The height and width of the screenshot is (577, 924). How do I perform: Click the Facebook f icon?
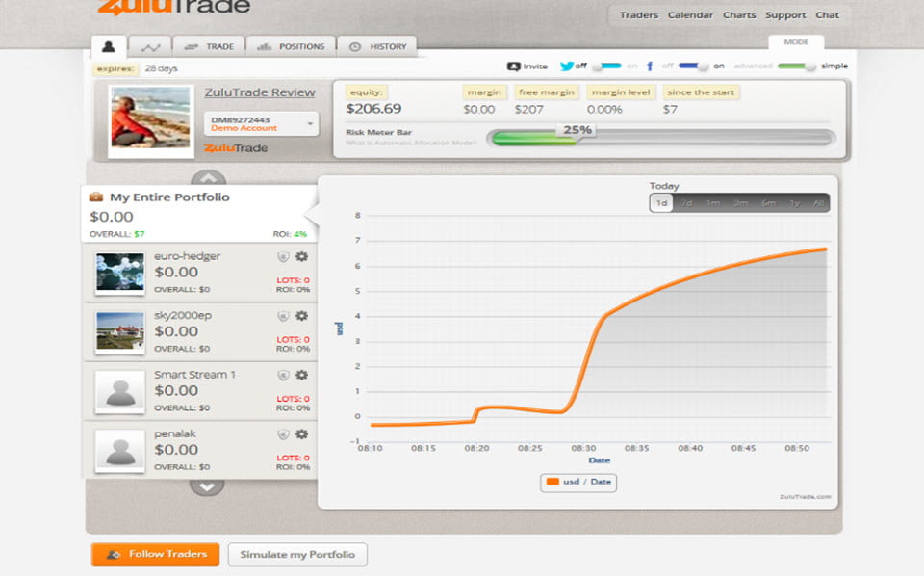pos(650,66)
